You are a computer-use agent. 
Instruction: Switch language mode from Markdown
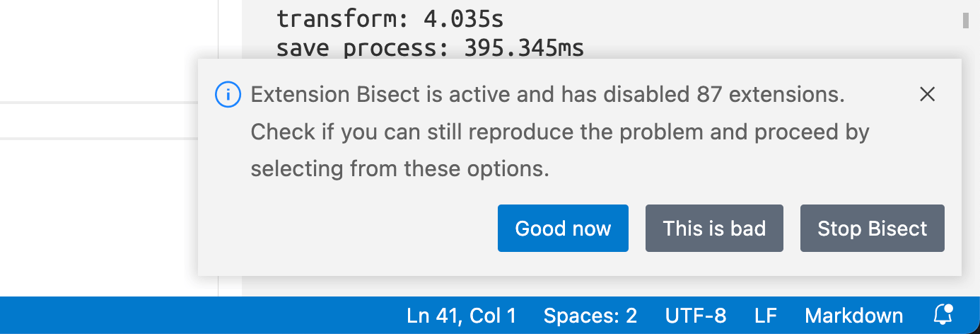click(x=853, y=315)
